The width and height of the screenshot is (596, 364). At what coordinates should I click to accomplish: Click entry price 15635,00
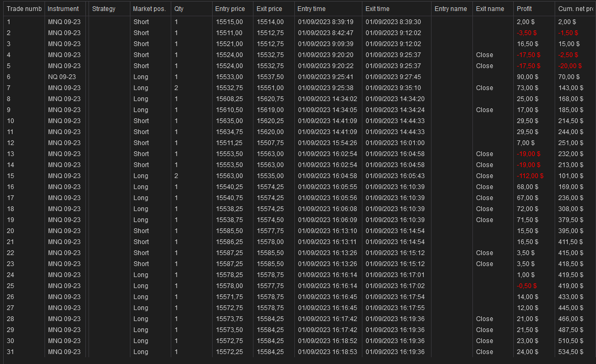point(229,121)
